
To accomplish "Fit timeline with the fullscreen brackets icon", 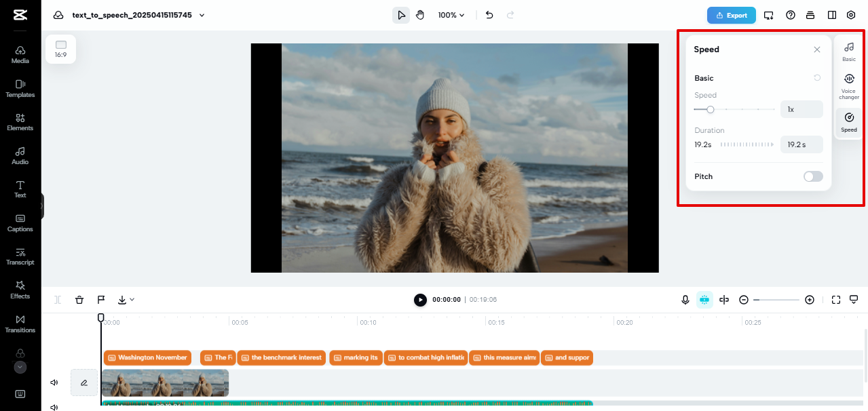I will tap(836, 300).
